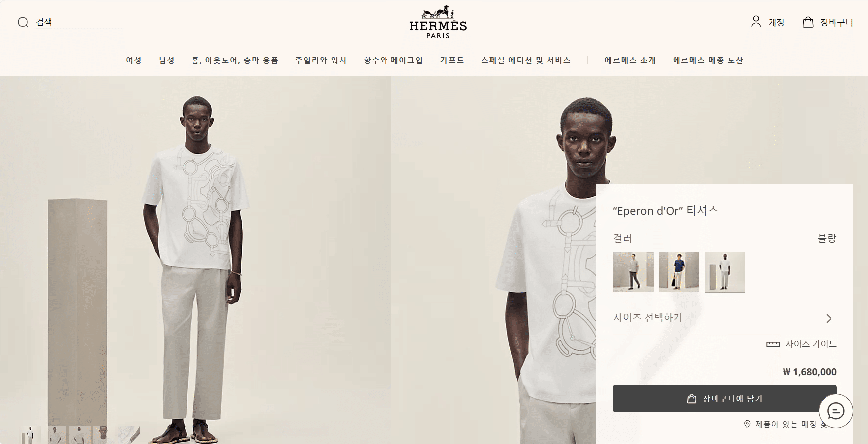Open the 여성 menu
The height and width of the screenshot is (444, 868).
134,60
